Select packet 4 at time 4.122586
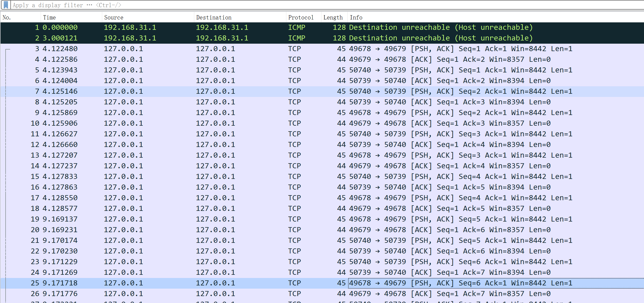 tap(322, 59)
